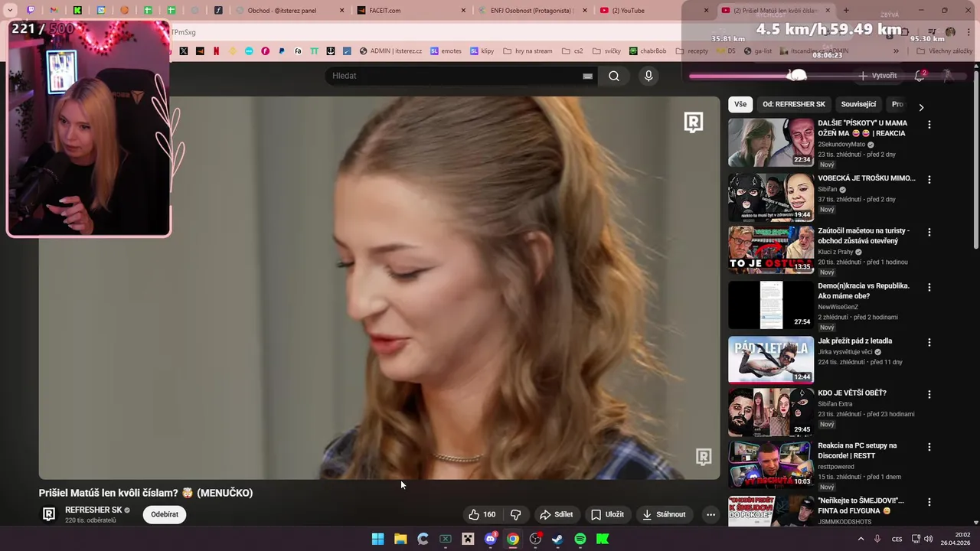The image size is (980, 551).
Task: Open Windows Start menu
Action: coord(377,539)
